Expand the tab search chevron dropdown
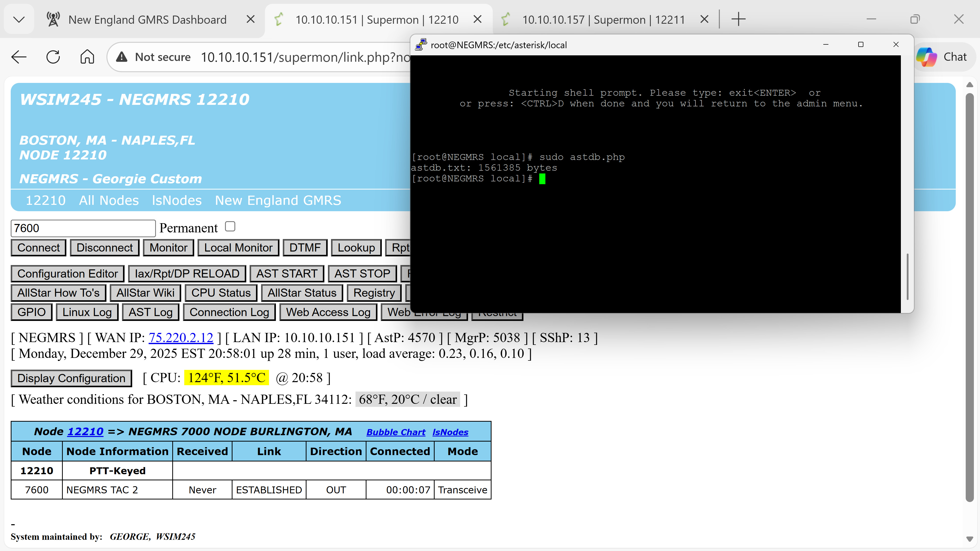Image resolution: width=980 pixels, height=551 pixels. [x=19, y=19]
